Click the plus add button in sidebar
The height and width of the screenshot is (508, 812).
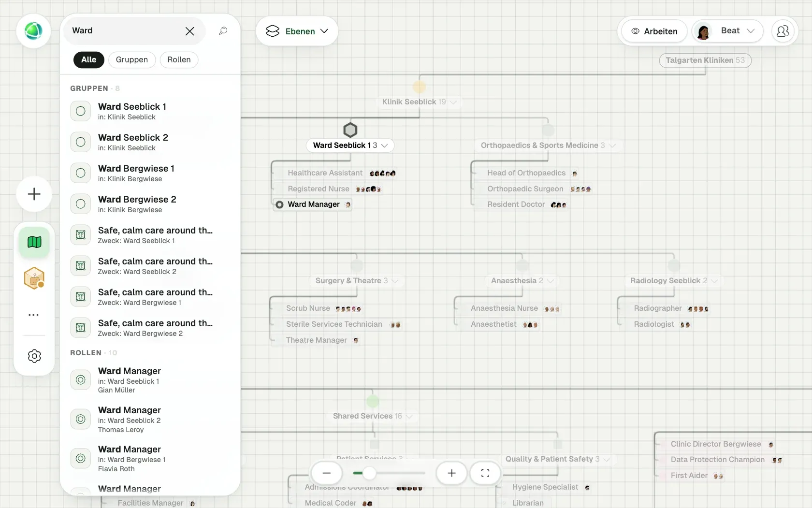point(34,194)
